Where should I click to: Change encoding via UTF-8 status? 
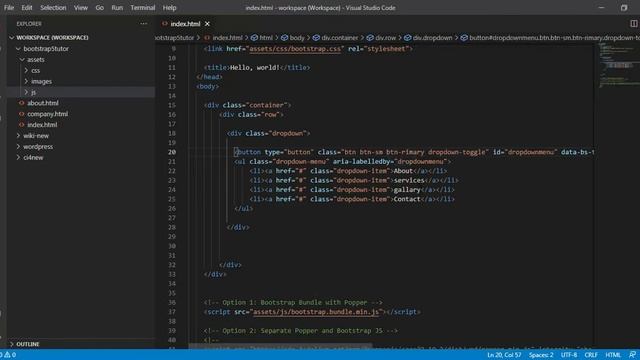point(569,355)
